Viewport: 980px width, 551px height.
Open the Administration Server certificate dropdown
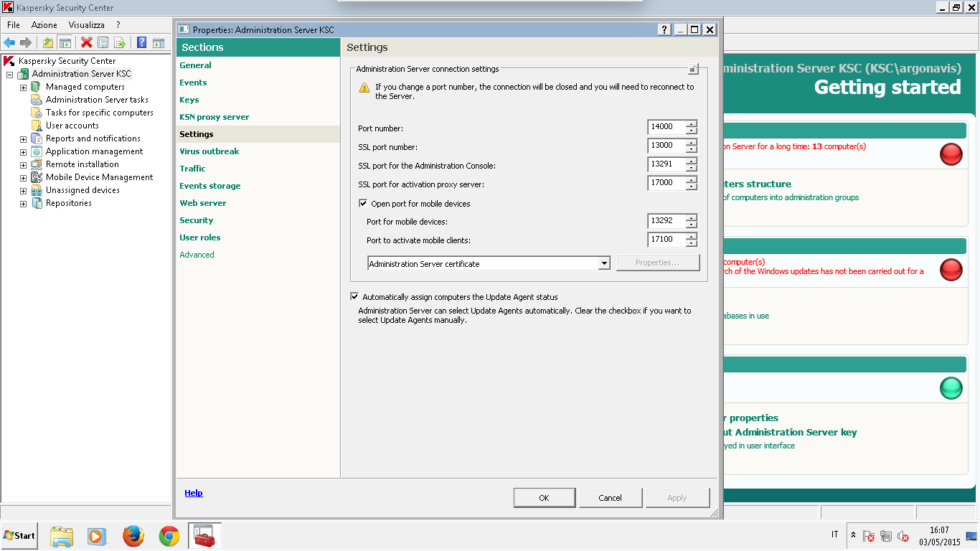[x=604, y=263]
